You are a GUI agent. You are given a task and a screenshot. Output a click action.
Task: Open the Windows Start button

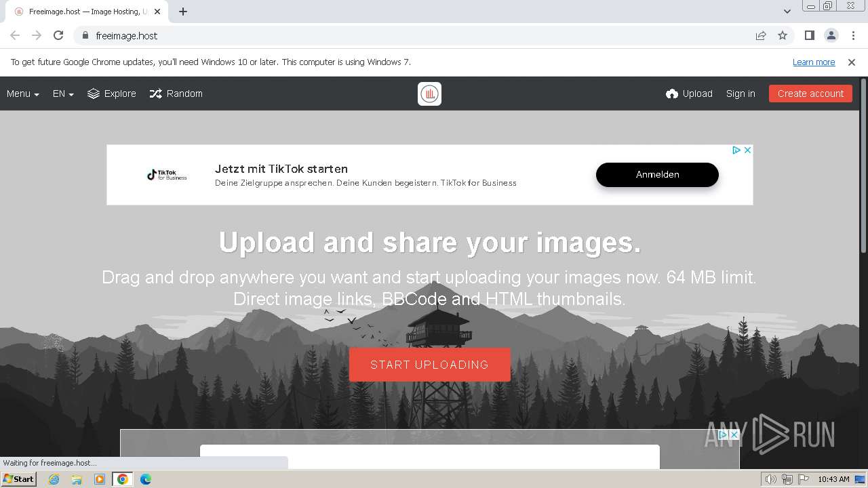pos(19,479)
